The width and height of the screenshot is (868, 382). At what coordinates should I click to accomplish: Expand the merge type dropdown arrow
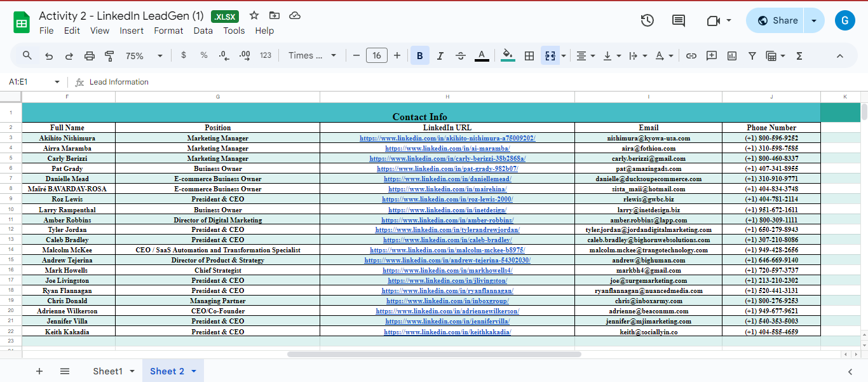point(564,56)
